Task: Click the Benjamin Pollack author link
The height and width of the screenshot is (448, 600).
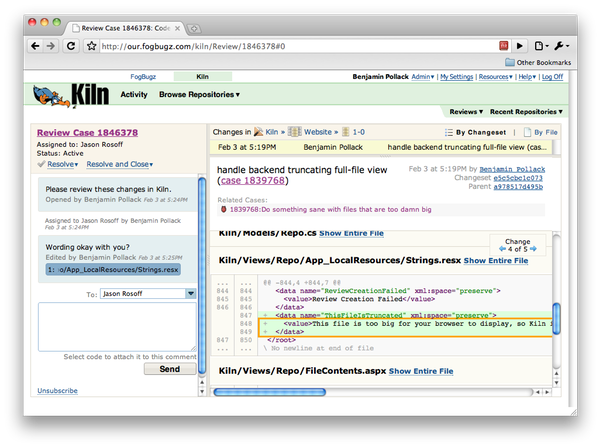Action: pyautogui.click(x=512, y=169)
